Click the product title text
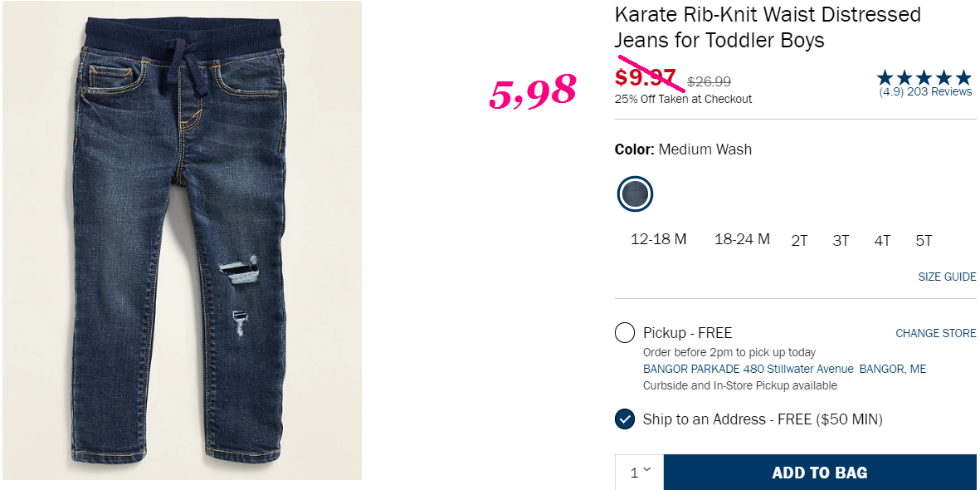 coord(768,27)
